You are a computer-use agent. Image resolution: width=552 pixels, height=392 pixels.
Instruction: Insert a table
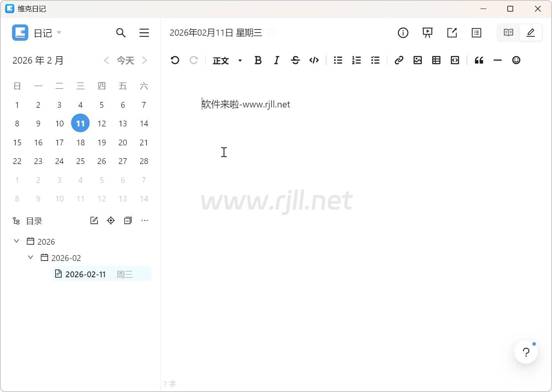pos(436,60)
